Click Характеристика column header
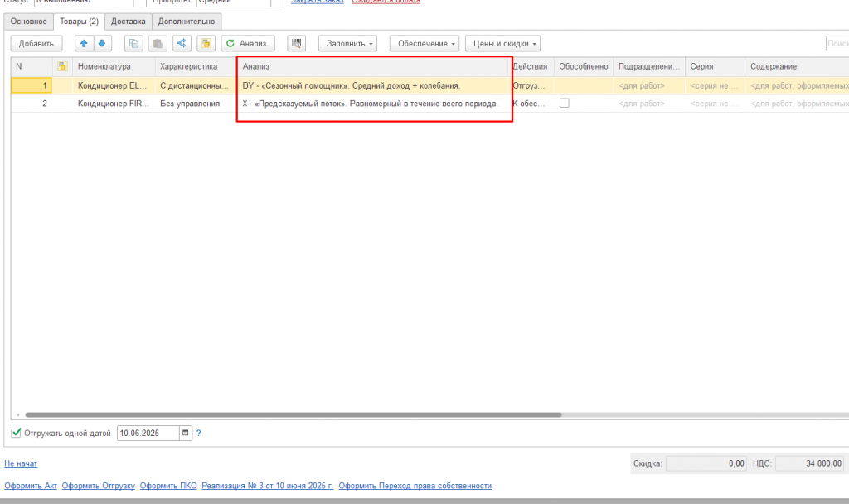The image size is (849, 504). (x=196, y=66)
